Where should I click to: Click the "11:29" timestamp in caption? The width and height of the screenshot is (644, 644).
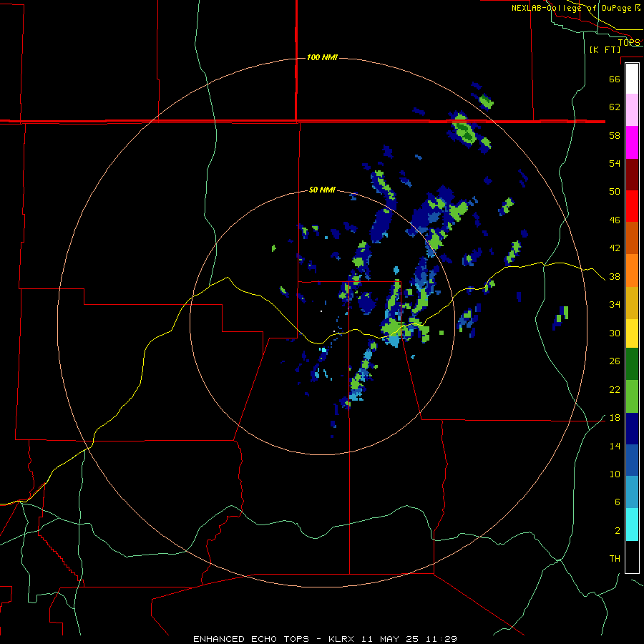[440, 639]
